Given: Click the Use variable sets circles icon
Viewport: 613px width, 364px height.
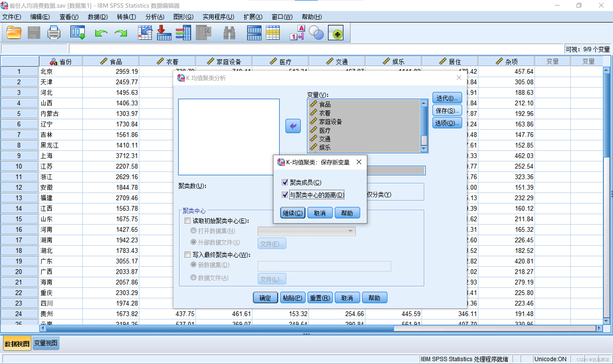Looking at the screenshot, I should (316, 33).
